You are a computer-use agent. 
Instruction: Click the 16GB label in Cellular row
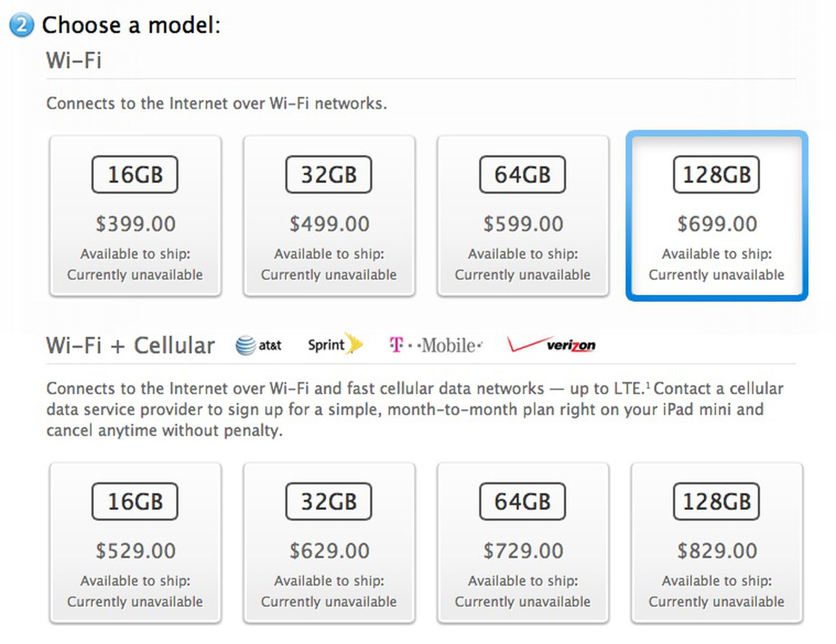point(135,501)
